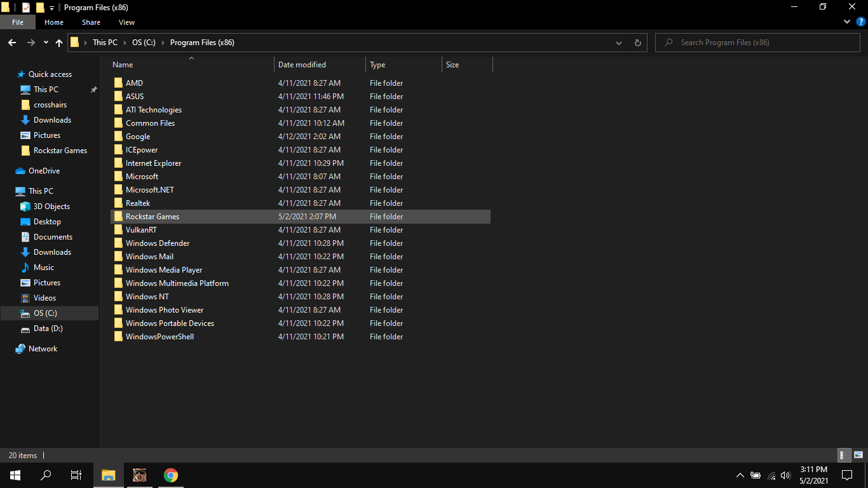Open the Action Center notification icon
Viewport: 868px width, 488px height.
(847, 475)
